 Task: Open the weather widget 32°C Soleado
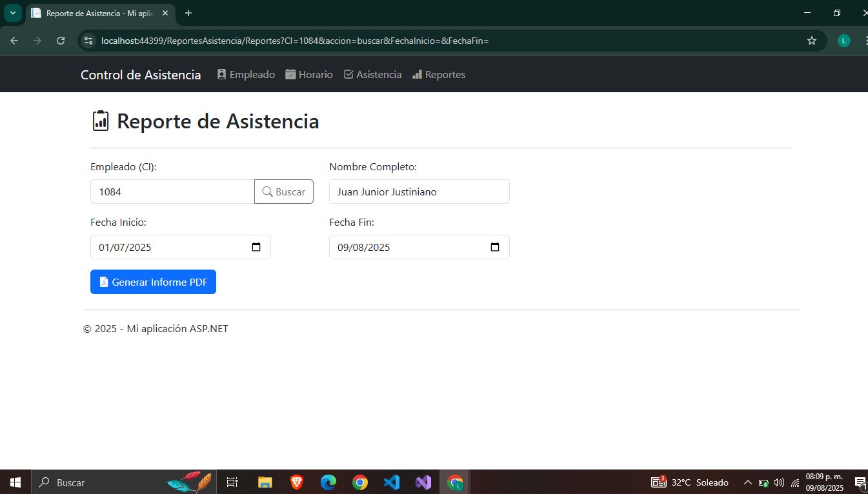tap(690, 482)
